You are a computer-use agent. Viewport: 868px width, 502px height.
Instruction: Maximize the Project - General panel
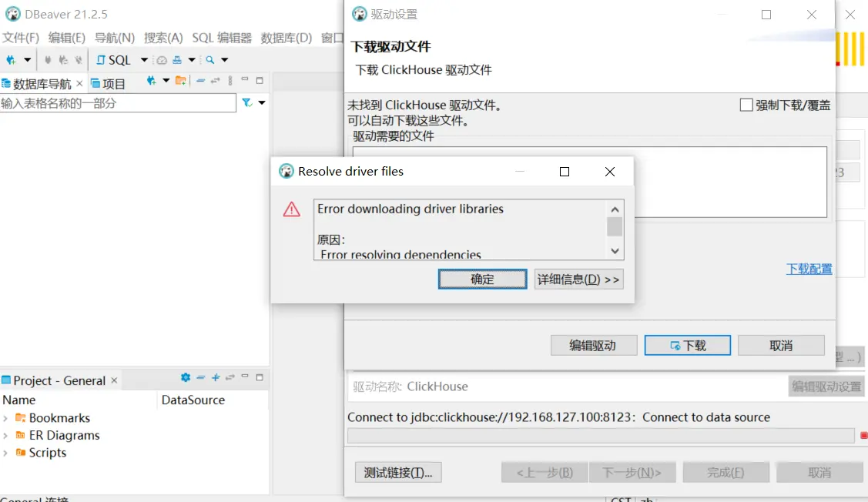click(x=260, y=377)
